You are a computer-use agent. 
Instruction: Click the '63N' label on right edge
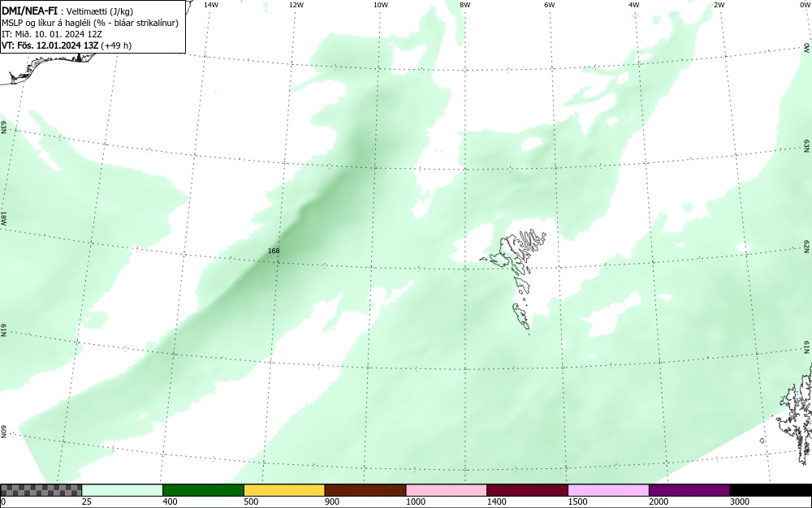(x=807, y=146)
